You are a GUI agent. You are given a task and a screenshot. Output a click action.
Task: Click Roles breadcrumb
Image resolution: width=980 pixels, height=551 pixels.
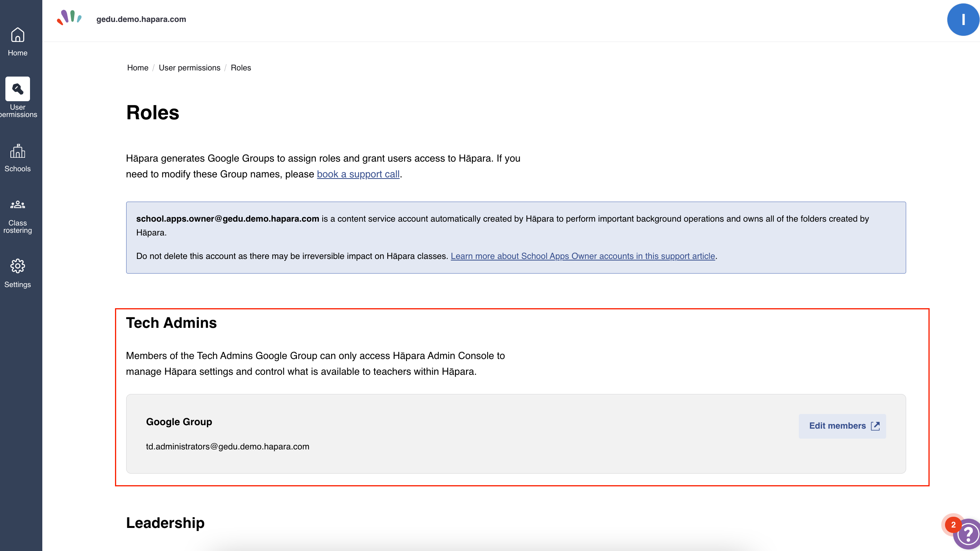coord(241,68)
